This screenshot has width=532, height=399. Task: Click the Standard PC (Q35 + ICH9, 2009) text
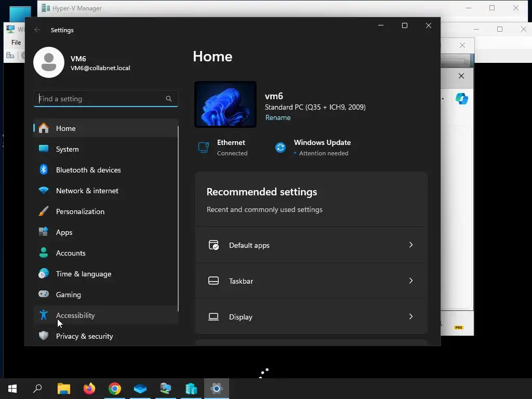(315, 107)
